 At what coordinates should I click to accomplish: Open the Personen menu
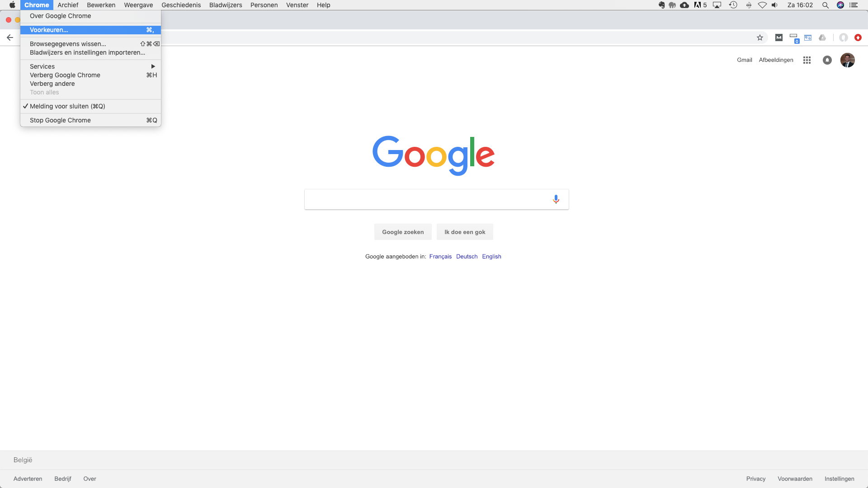tap(264, 5)
